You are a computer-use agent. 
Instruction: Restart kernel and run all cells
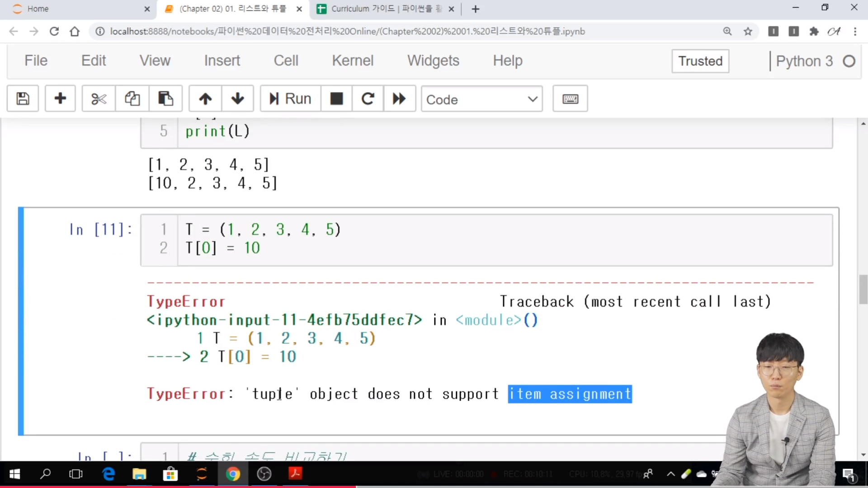point(399,99)
